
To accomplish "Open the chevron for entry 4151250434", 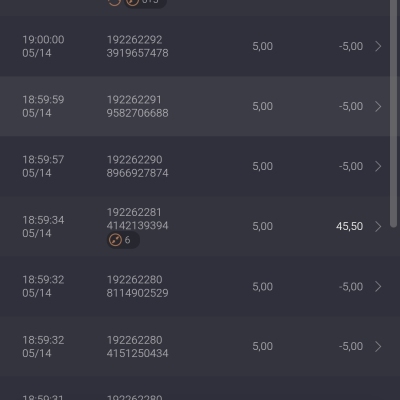I will pos(378,346).
